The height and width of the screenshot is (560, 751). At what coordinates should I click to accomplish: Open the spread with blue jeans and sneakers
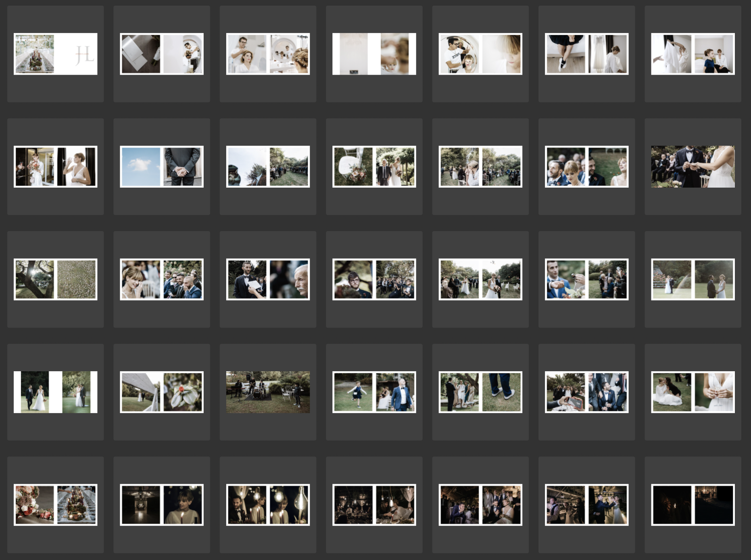[480, 392]
